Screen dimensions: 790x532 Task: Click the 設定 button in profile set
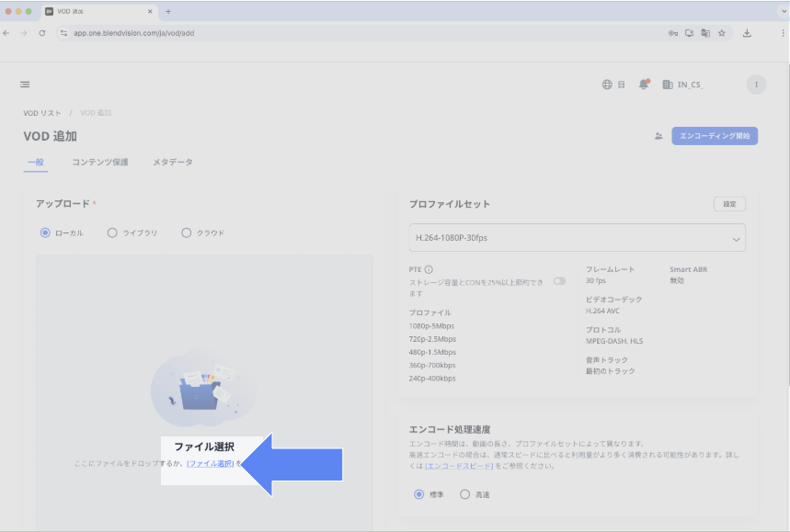[729, 204]
